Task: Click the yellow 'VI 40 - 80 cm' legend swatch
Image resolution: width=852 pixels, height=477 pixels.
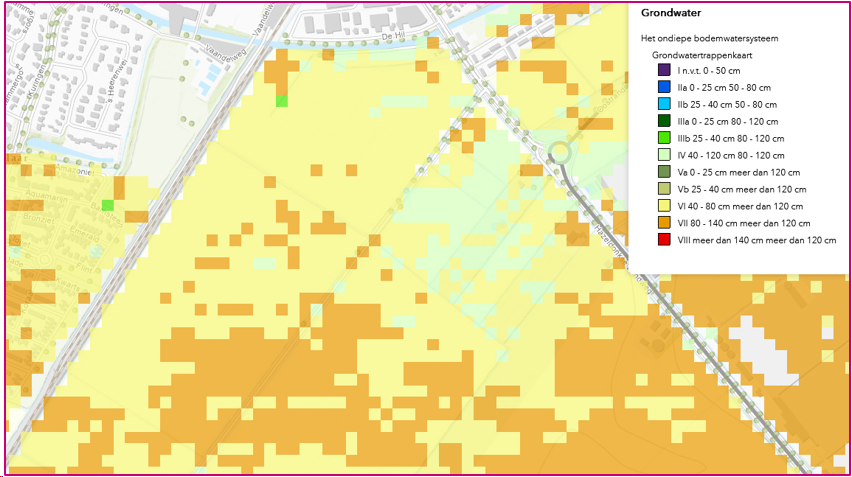Action: (x=664, y=206)
